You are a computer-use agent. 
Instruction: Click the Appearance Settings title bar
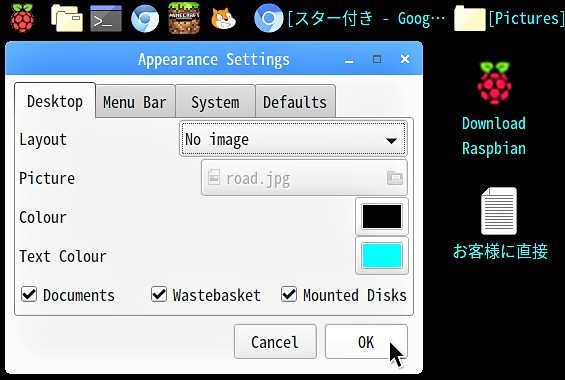[x=214, y=59]
